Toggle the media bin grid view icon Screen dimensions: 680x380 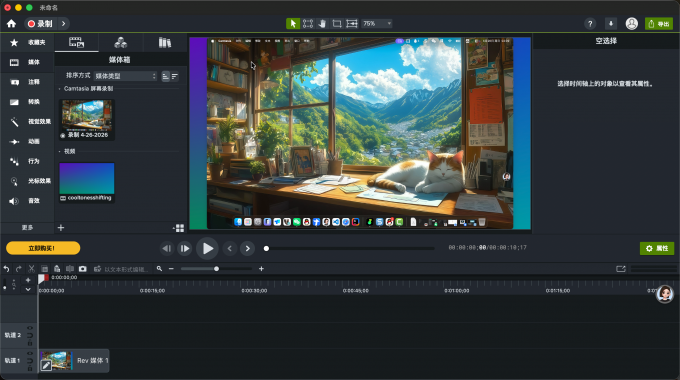[179, 228]
